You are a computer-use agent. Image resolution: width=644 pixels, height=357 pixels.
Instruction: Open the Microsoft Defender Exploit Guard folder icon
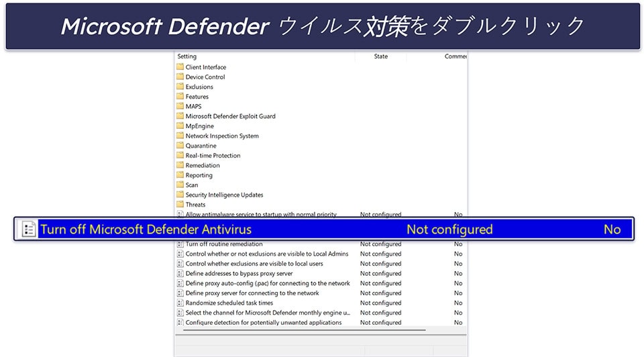click(x=180, y=116)
